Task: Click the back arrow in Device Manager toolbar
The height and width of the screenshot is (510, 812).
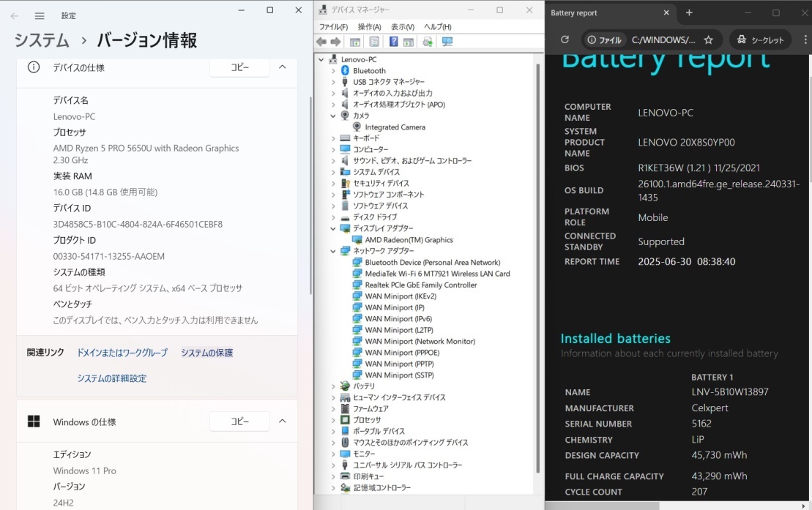Action: [x=321, y=42]
